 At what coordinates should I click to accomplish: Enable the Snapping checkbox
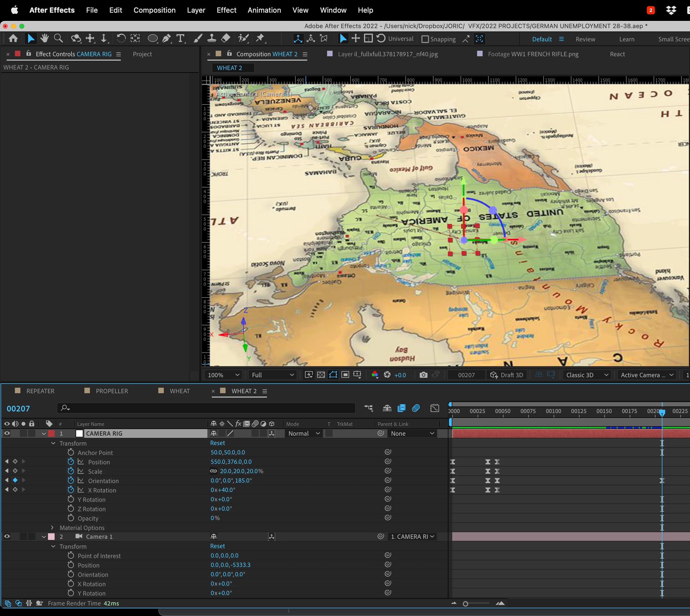425,39
